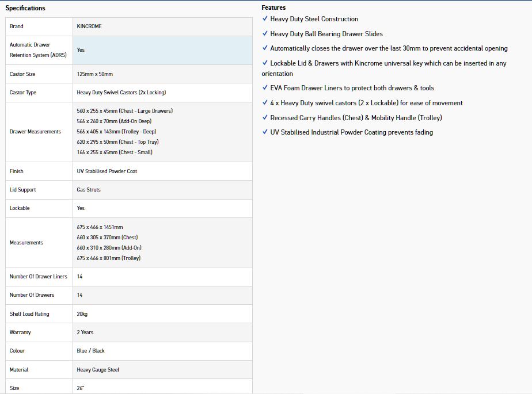Screen dimensions: 532x394
Task: Click 675 x 466 x 801mm (Trolley) measurement
Action: pyautogui.click(x=109, y=258)
